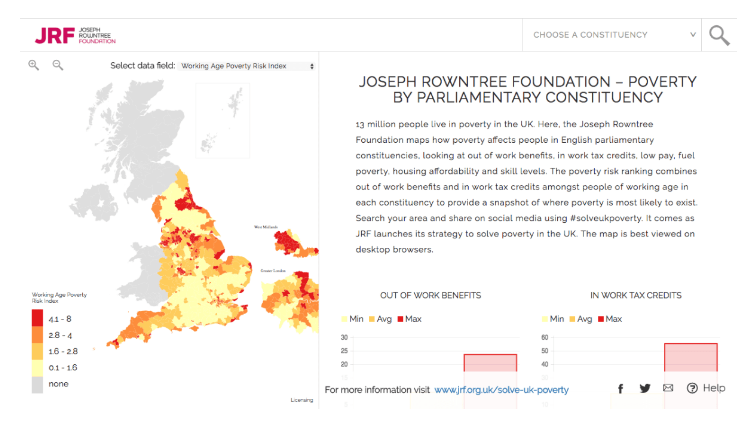This screenshot has height=433, width=750.
Task: Zoom out of the map
Action: tap(57, 65)
